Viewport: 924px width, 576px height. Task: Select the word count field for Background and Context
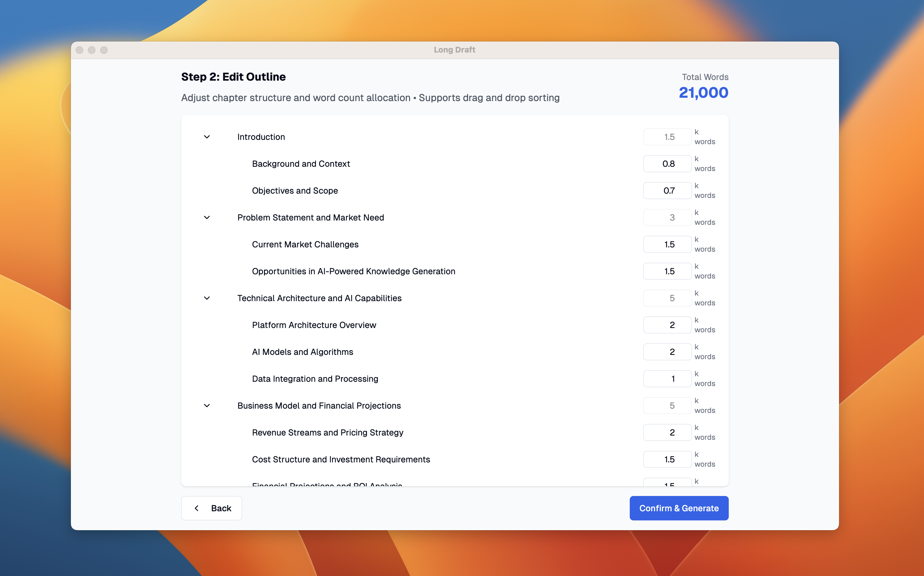pos(667,163)
